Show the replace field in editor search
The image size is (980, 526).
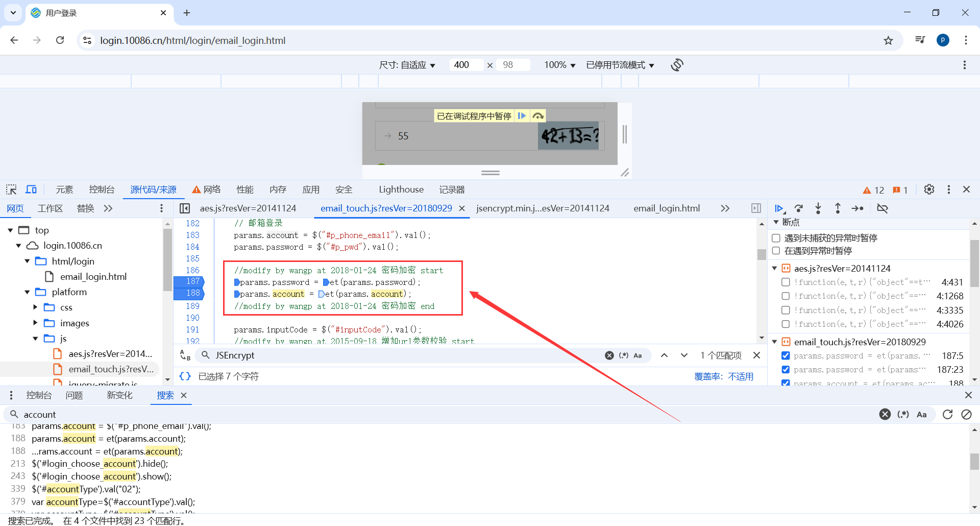point(185,355)
